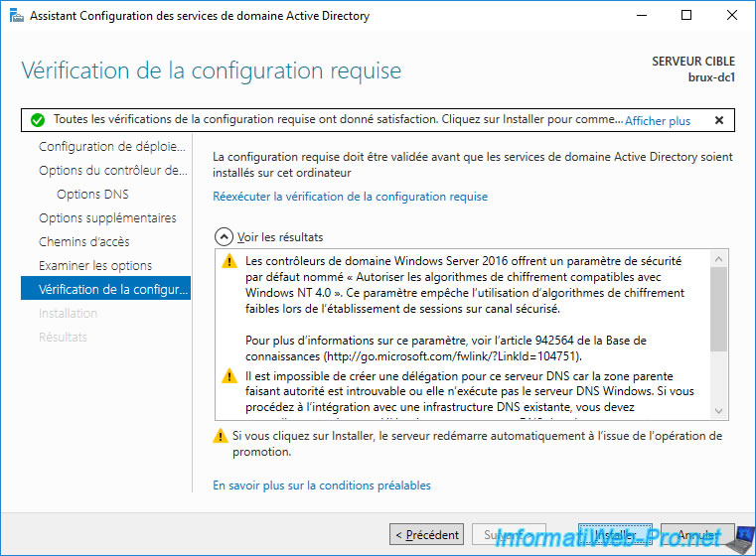This screenshot has height=556, width=756.
Task: Go to Examiner les options step
Action: pos(95,266)
